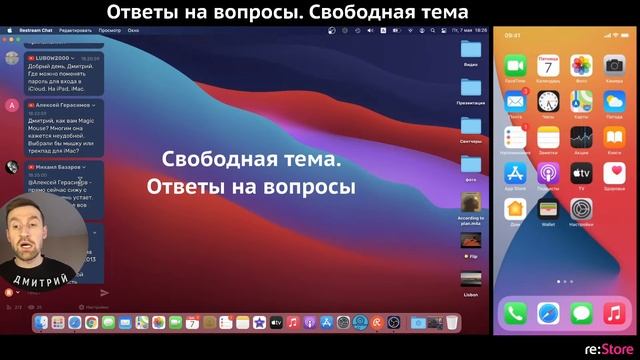
Task: Open Trash in the Mac dock
Action: [452, 323]
